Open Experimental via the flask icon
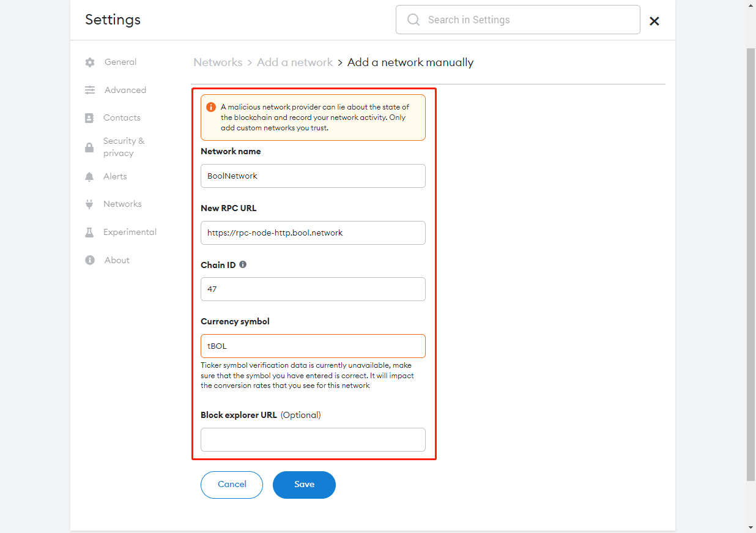Image resolution: width=756 pixels, height=533 pixels. pos(89,232)
